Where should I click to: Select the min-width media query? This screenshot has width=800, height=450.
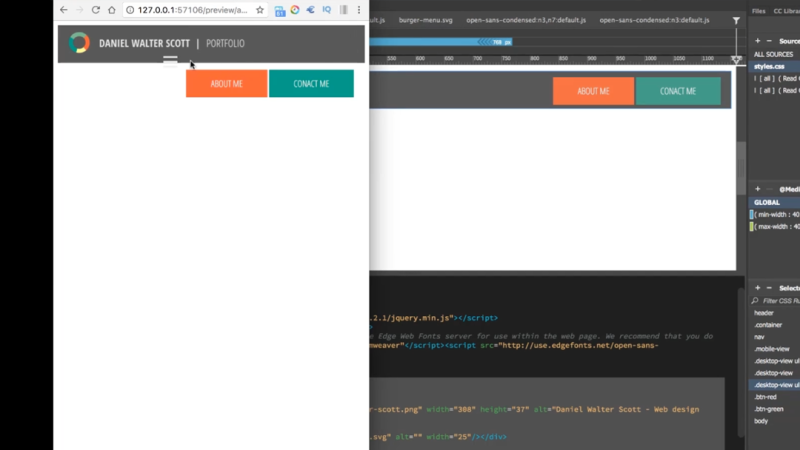(x=777, y=215)
